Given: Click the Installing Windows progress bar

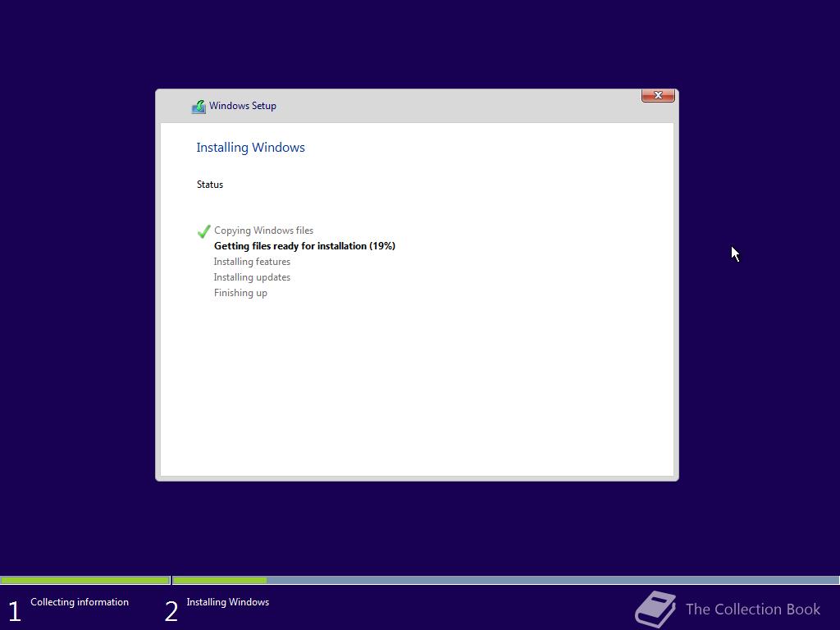Looking at the screenshot, I should click(505, 580).
